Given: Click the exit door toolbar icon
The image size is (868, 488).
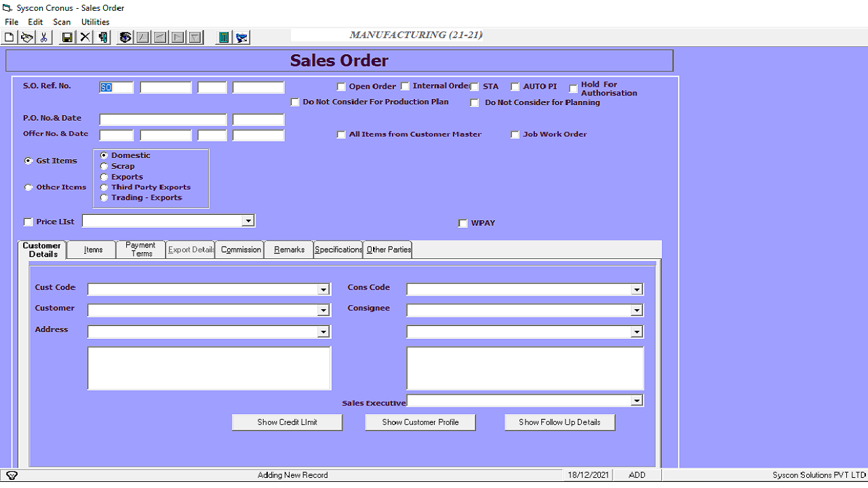Looking at the screenshot, I should [x=102, y=37].
